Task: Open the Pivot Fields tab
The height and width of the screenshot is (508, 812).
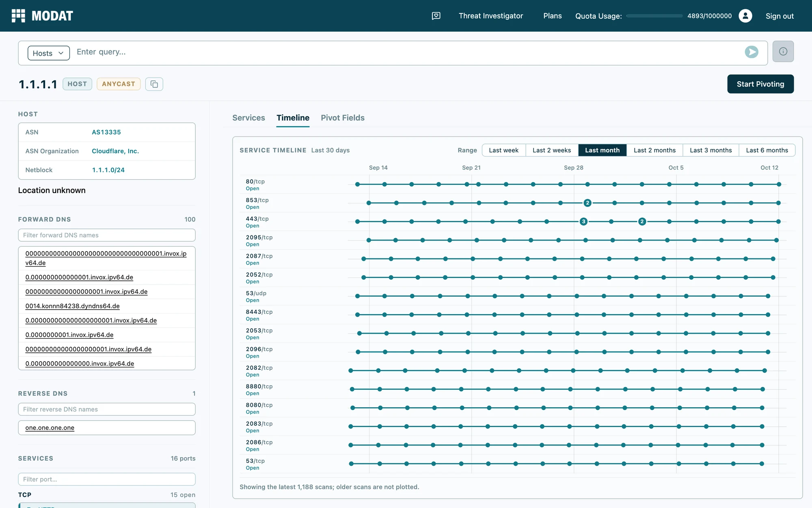Action: tap(343, 118)
